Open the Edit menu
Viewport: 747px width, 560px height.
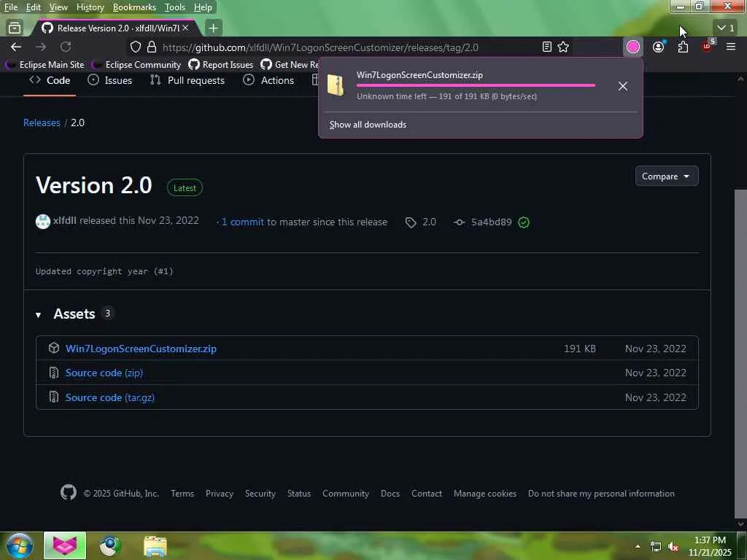(x=33, y=7)
